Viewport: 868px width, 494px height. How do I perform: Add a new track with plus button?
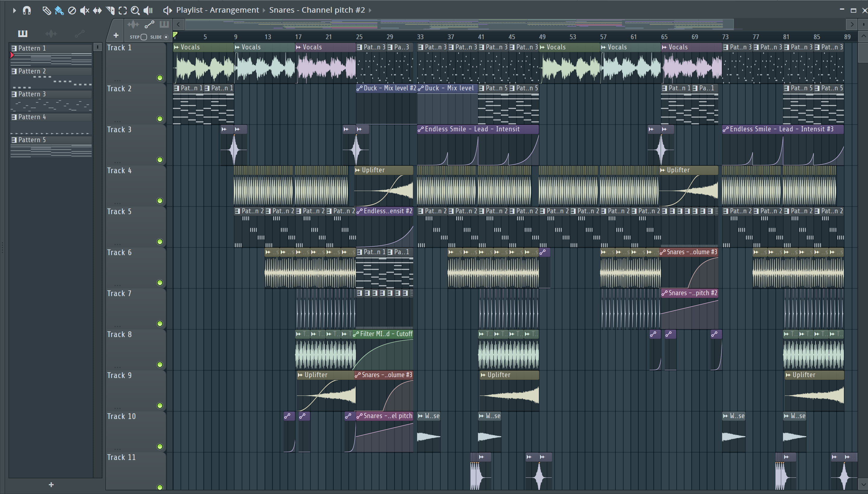(x=116, y=35)
